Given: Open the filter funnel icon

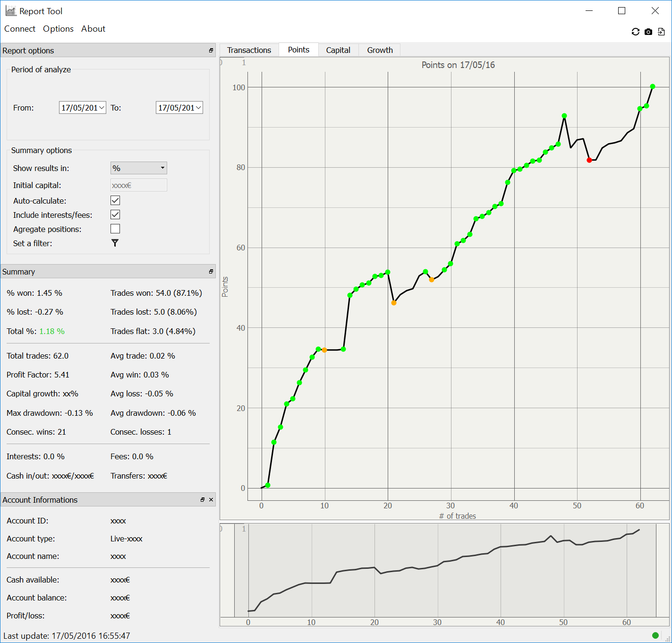Looking at the screenshot, I should (x=115, y=243).
